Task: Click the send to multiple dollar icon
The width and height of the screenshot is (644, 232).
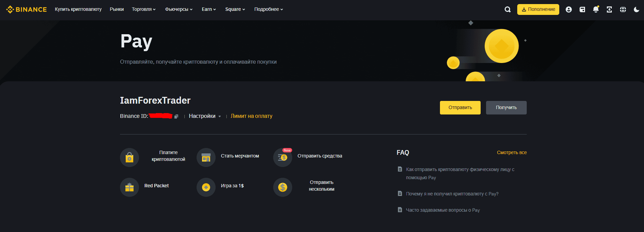Action: (283, 187)
